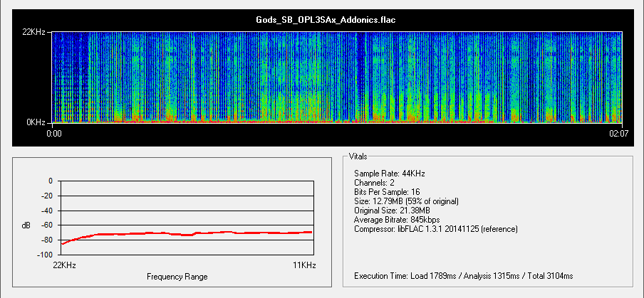Click the 11KHz label under the graph
Image resolution: width=644 pixels, height=298 pixels.
pyautogui.click(x=302, y=265)
